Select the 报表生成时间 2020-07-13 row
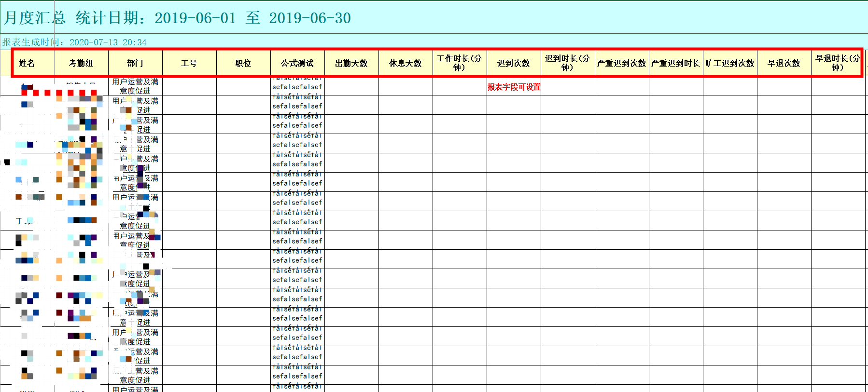Image resolution: width=868 pixels, height=392 pixels. point(434,42)
